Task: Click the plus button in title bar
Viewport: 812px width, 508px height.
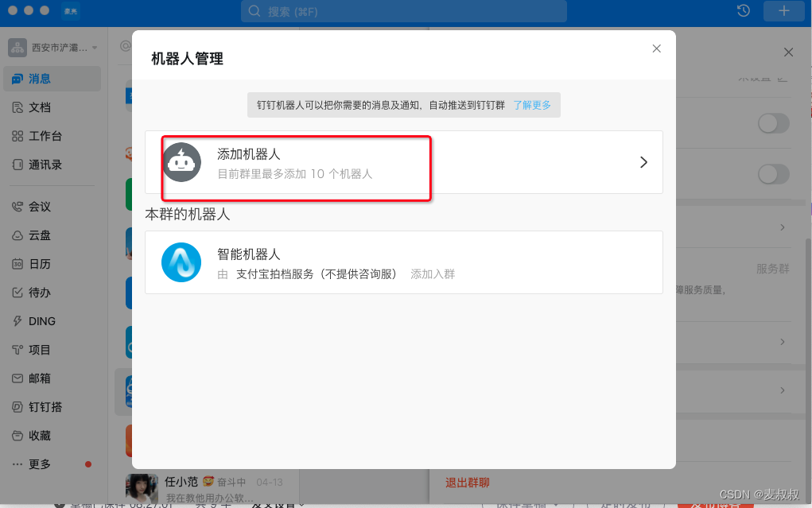Action: [784, 10]
